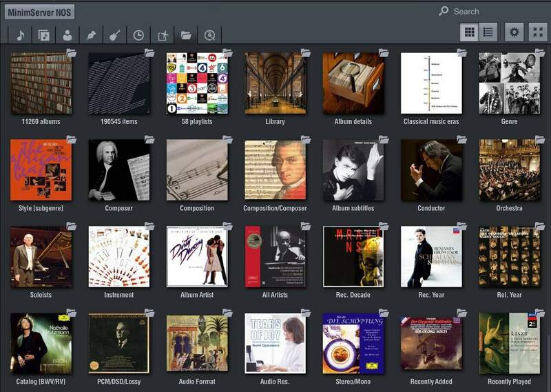Click the 'Recently Added' label
The image size is (551, 392).
(430, 382)
